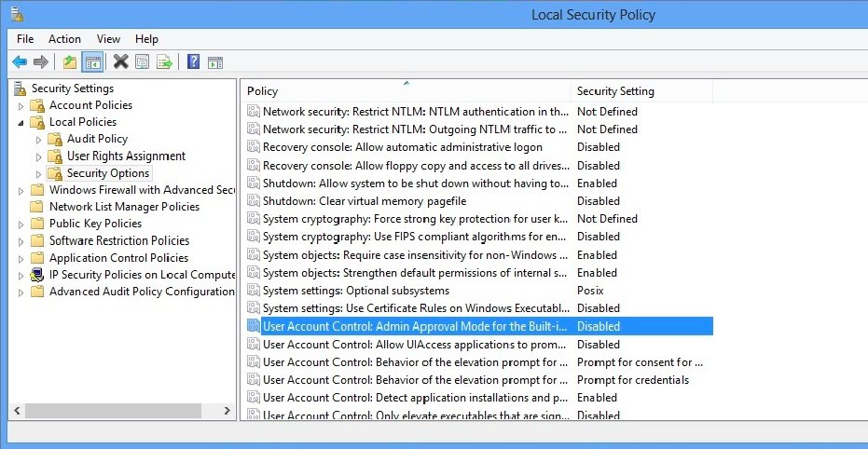The width and height of the screenshot is (868, 449).
Task: Open Help via the question mark icon
Action: tap(193, 61)
